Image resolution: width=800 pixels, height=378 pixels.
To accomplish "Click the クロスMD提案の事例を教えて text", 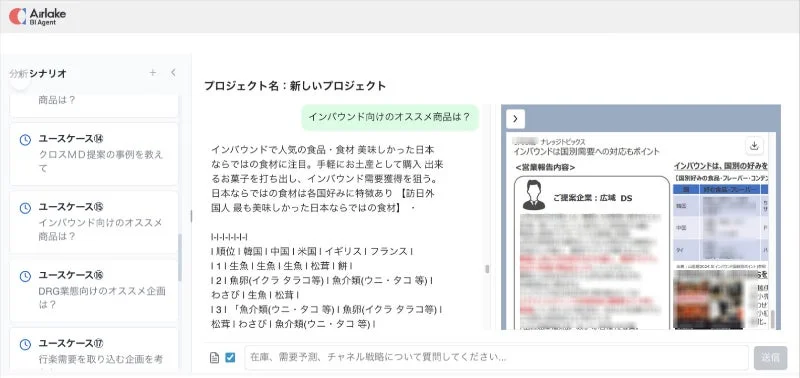I will [101, 161].
